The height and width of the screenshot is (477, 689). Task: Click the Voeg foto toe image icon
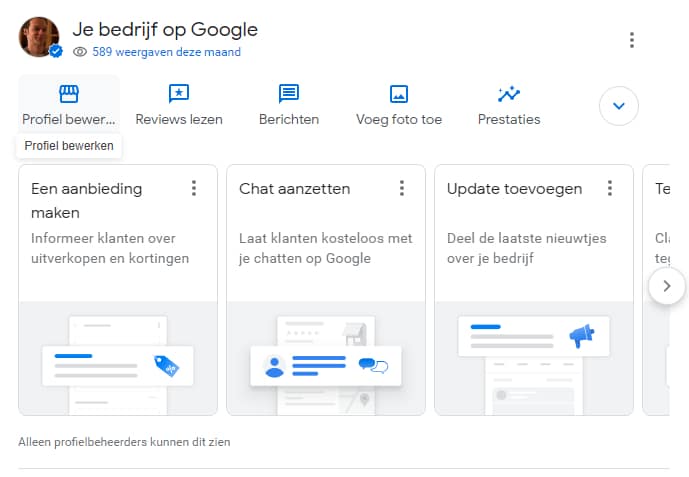pyautogui.click(x=399, y=94)
